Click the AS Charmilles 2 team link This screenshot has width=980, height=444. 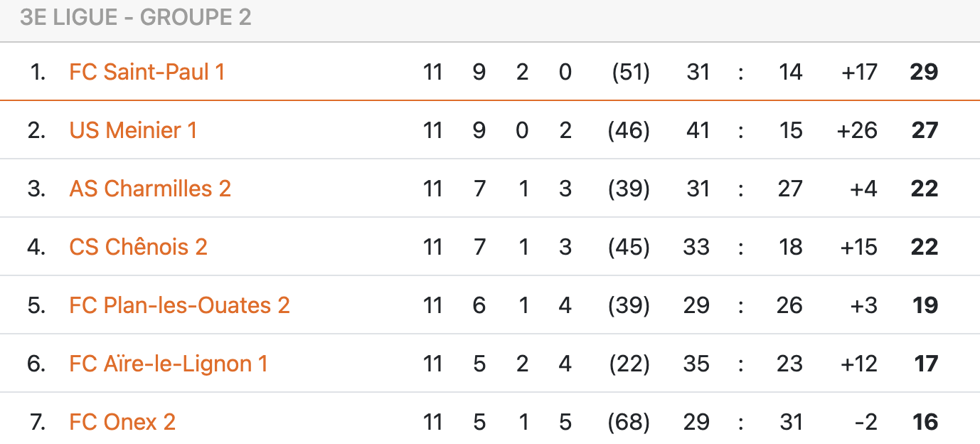click(x=150, y=189)
